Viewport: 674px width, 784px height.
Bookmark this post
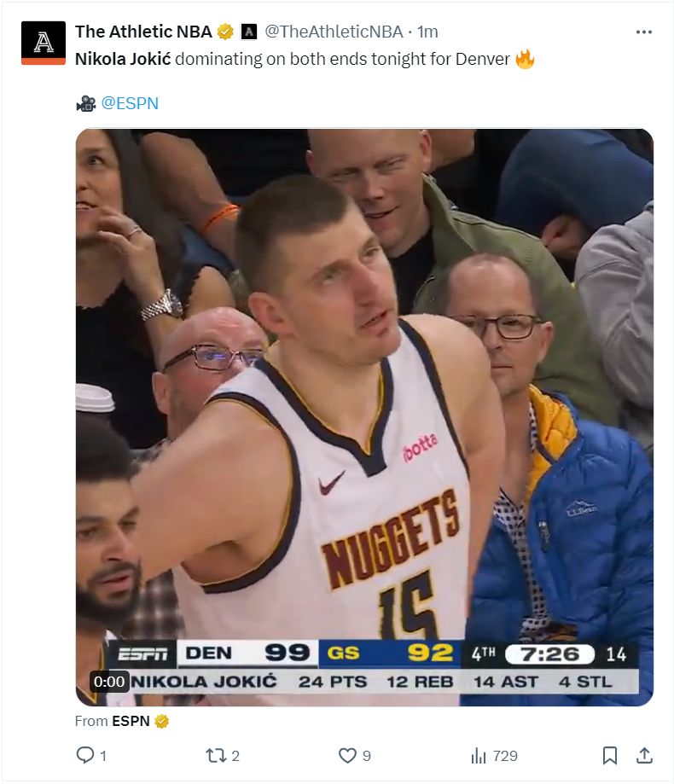pyautogui.click(x=610, y=755)
